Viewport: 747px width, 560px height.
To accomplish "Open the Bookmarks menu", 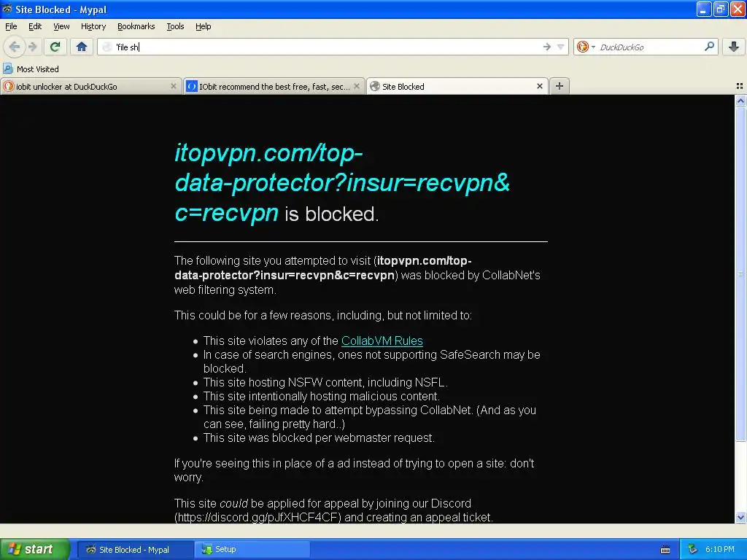I will tap(136, 26).
